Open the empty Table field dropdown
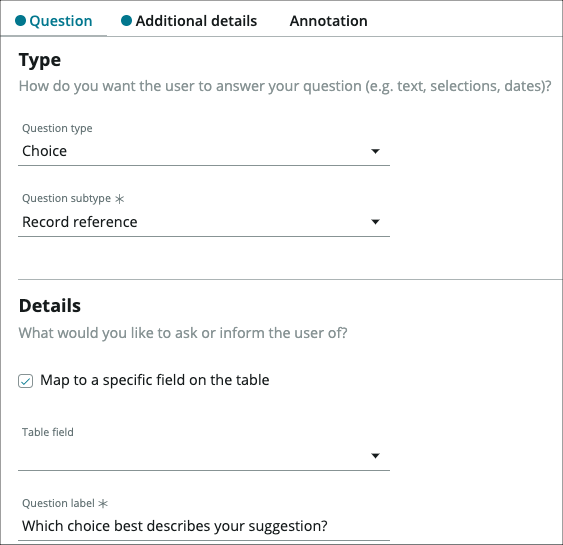 pos(204,456)
